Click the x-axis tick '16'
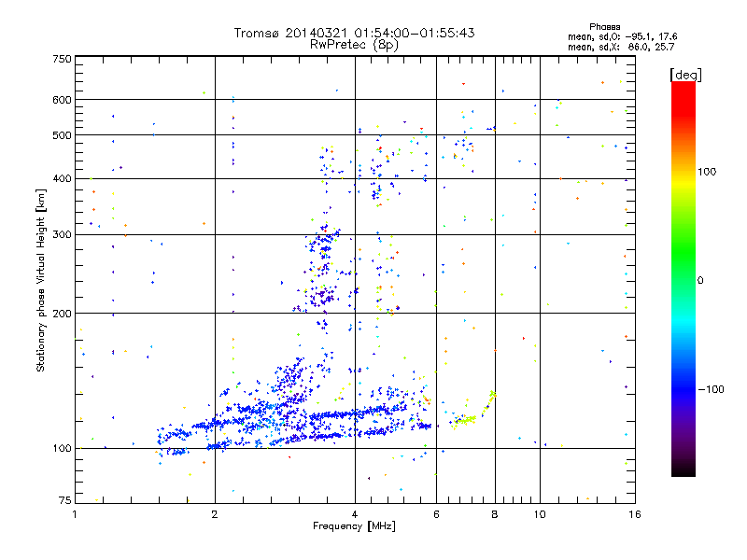The image size is (747, 560). coord(635,514)
